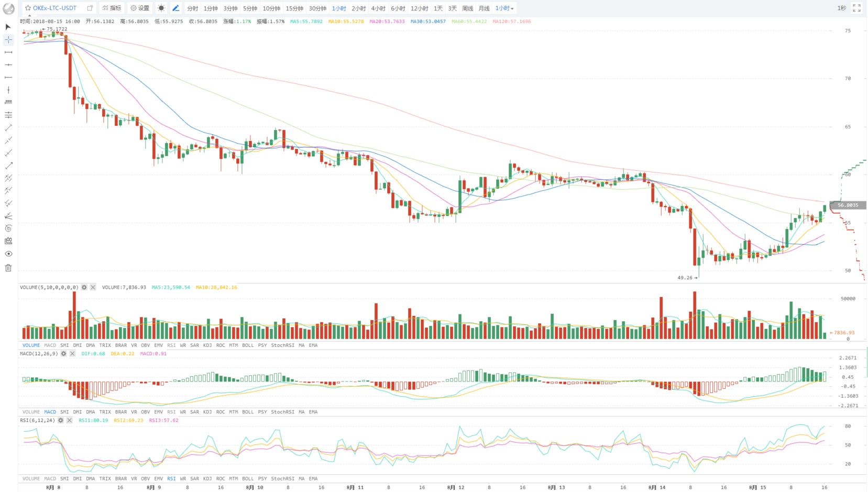This screenshot has width=868, height=492.
Task: Switch first sub-panel to BOLL indicator
Action: pos(248,345)
